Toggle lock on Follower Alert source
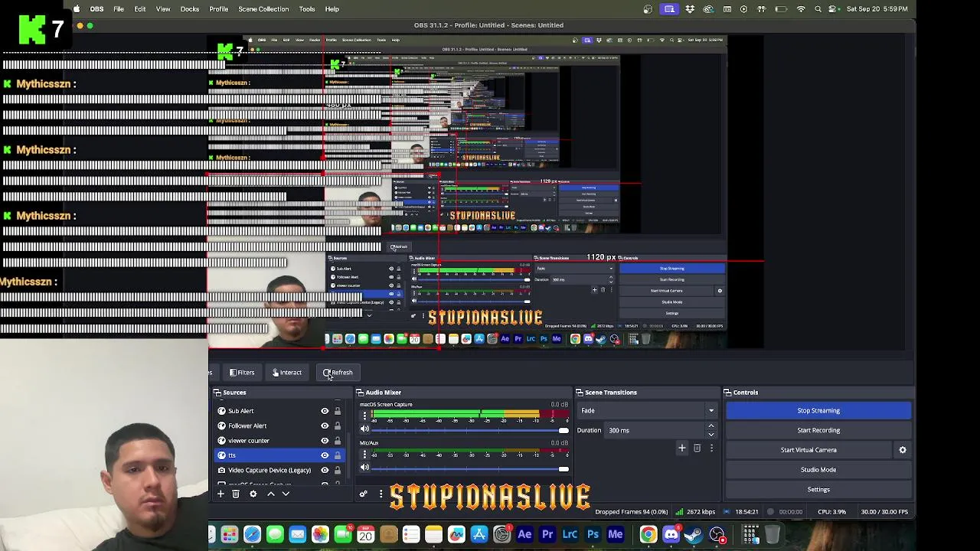This screenshot has height=551, width=980. point(337,425)
